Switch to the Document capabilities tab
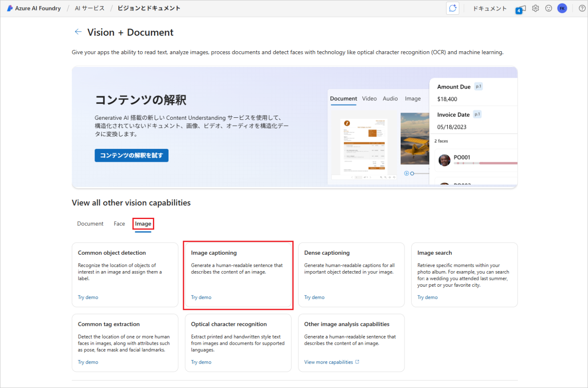The image size is (588, 388). (90, 224)
